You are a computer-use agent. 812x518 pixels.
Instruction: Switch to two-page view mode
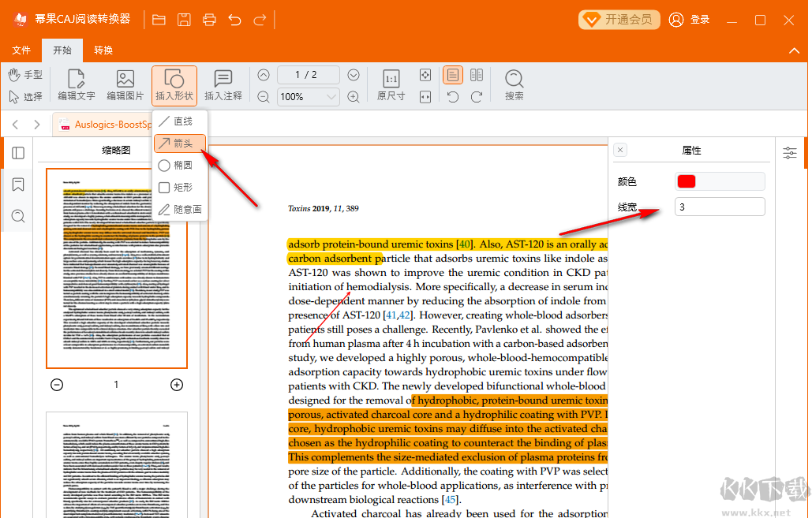pos(477,75)
